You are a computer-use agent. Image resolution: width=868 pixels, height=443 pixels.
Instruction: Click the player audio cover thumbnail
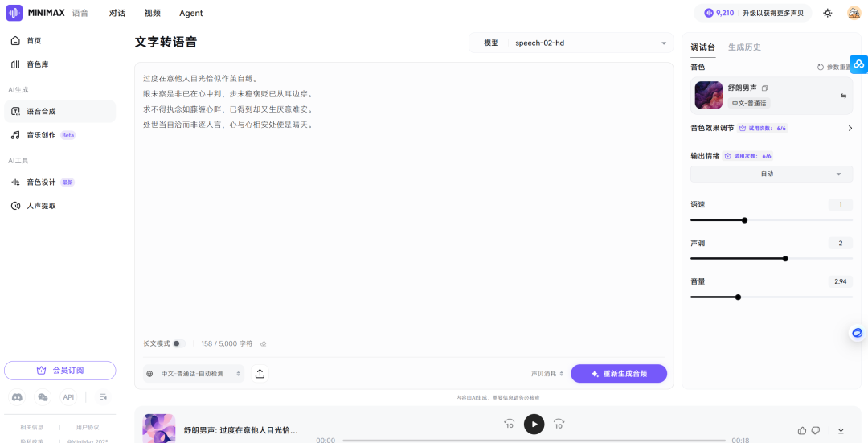(x=159, y=429)
